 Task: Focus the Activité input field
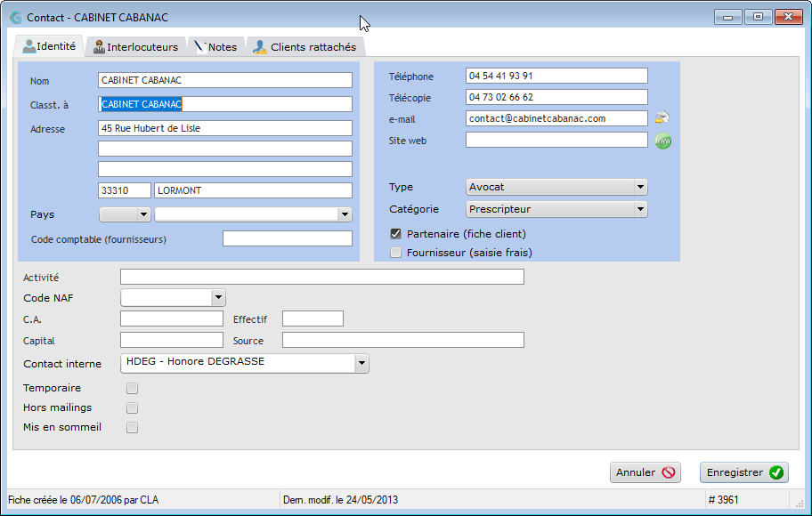[x=322, y=277]
